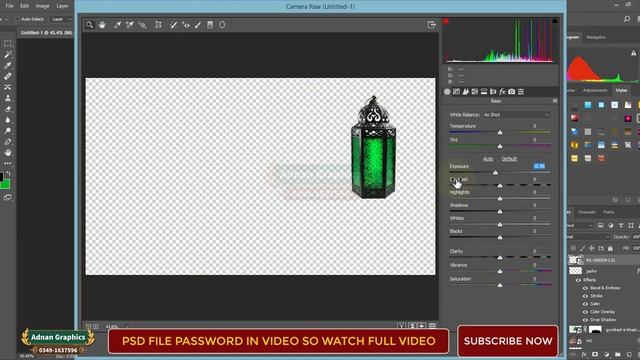Select the Graduated Filter tool
The height and width of the screenshot is (360, 640).
click(210, 25)
